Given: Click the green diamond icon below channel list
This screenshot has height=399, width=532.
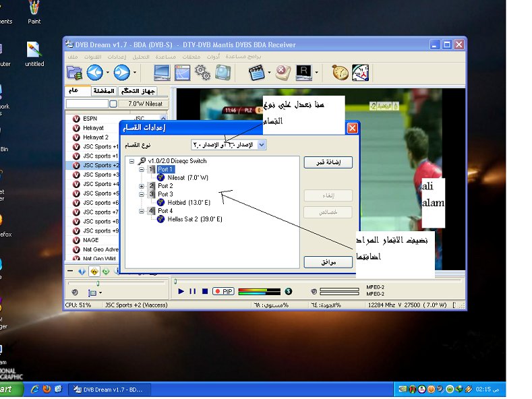Looking at the screenshot, I should click(x=106, y=272).
